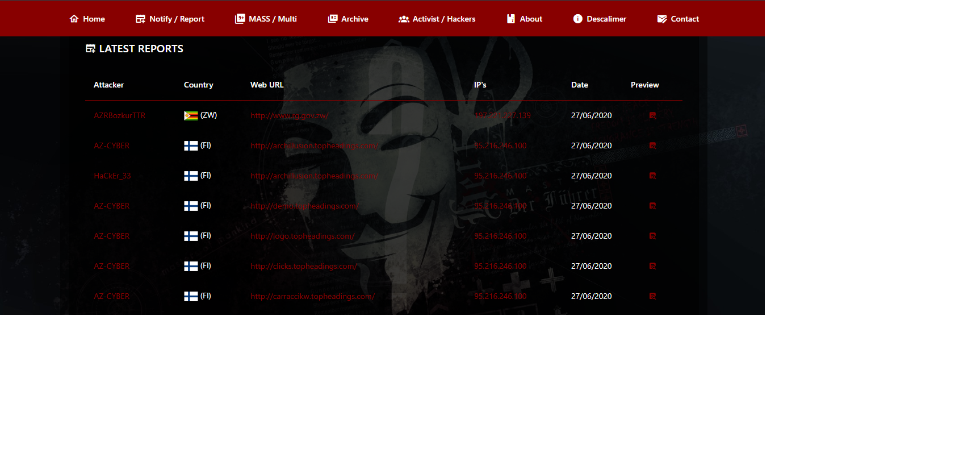This screenshot has width=980, height=474.
Task: Click IP 95.216.246.100 in AZ-CYBER archillusion row
Action: coord(501,145)
